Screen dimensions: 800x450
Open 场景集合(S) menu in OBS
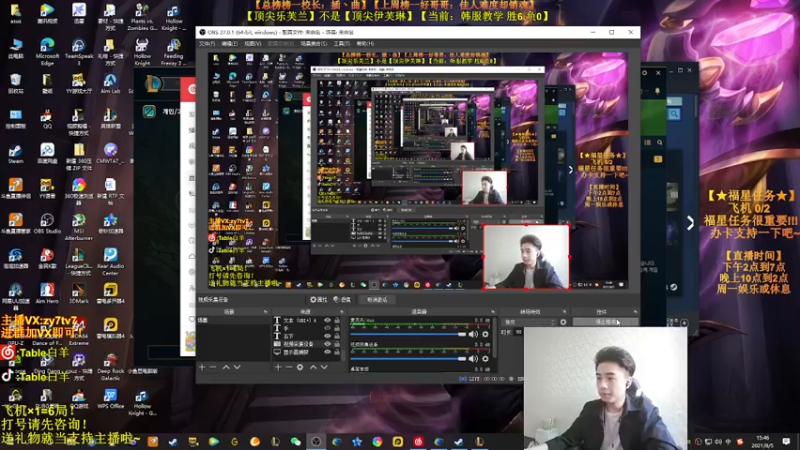click(x=314, y=44)
